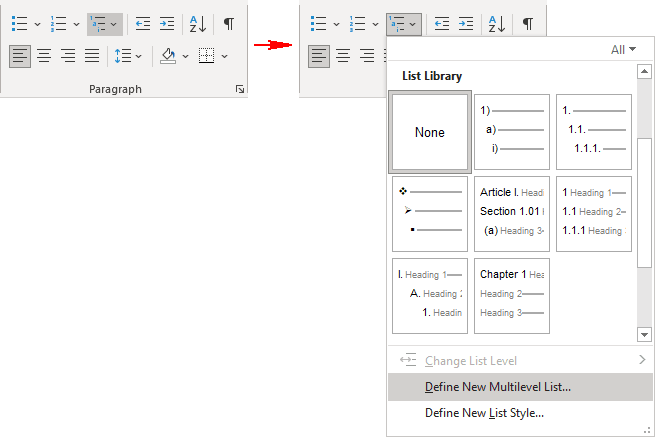Image resolution: width=655 pixels, height=437 pixels.
Task: Click the Borders icon in Paragraph group
Action: [x=207, y=56]
